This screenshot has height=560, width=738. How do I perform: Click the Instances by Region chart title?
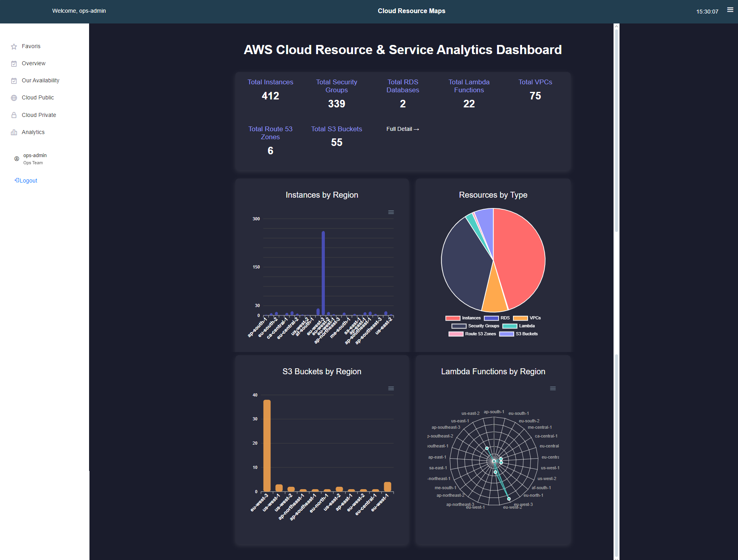pos(322,195)
